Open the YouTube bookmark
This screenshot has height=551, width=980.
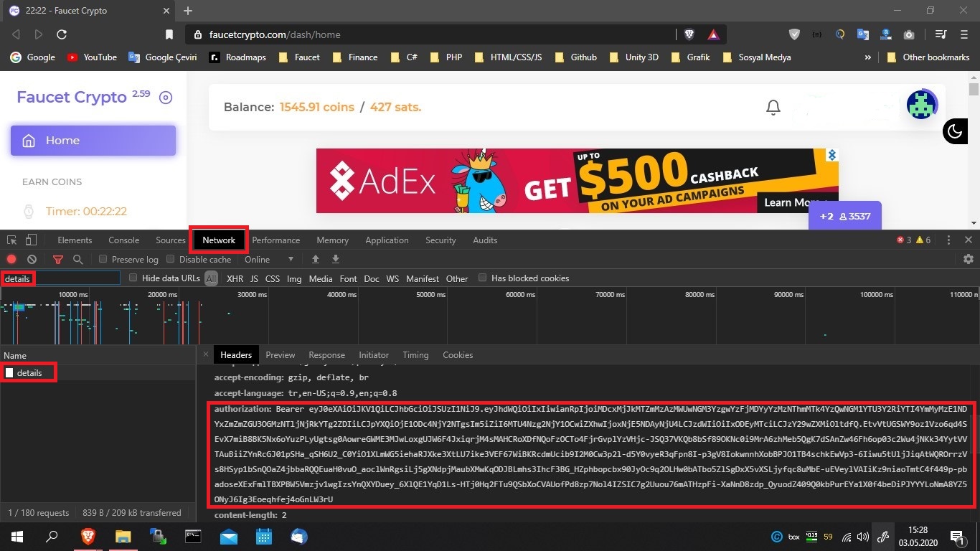pyautogui.click(x=92, y=57)
